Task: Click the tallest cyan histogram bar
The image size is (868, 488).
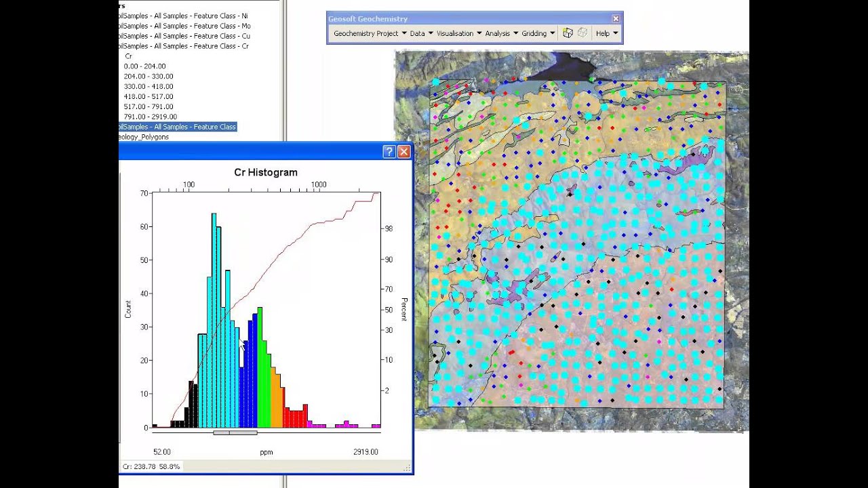Action: 214,321
